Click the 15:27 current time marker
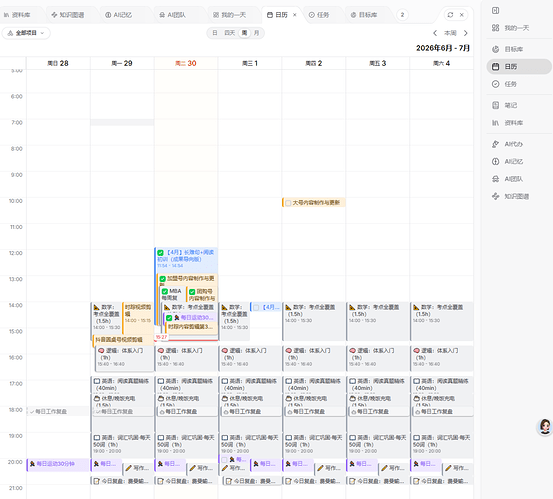 pyautogui.click(x=161, y=337)
